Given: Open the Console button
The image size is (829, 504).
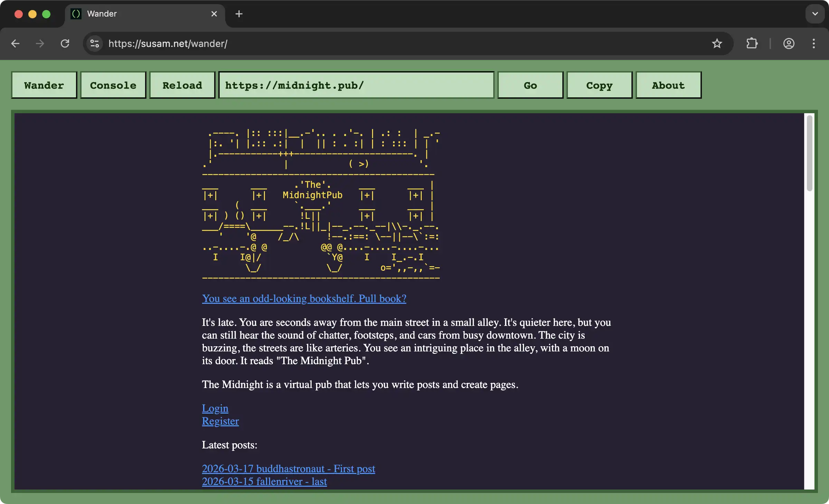Looking at the screenshot, I should pyautogui.click(x=113, y=85).
